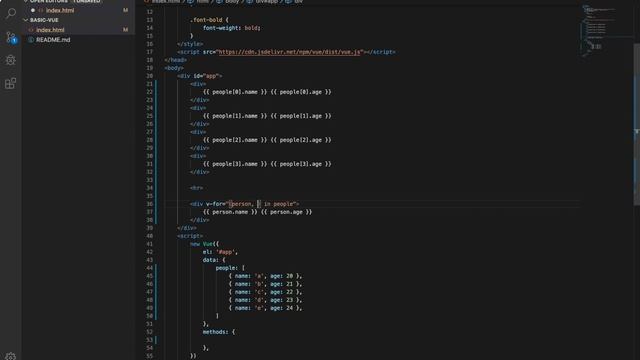The height and width of the screenshot is (360, 640).
Task: Click 'new Vue({' on line 41
Action: point(204,244)
